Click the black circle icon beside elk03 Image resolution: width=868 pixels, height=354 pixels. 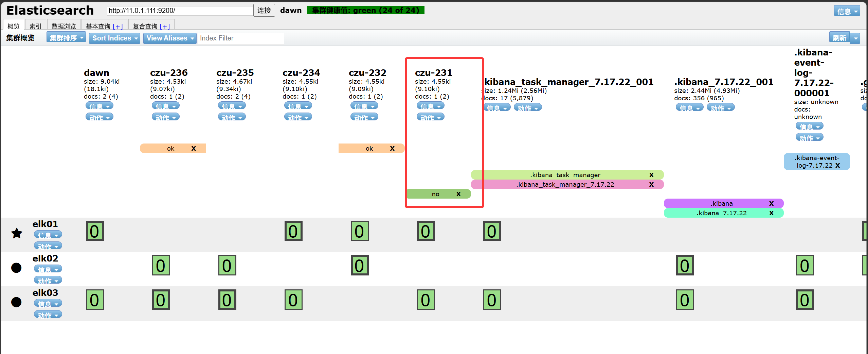tap(16, 302)
